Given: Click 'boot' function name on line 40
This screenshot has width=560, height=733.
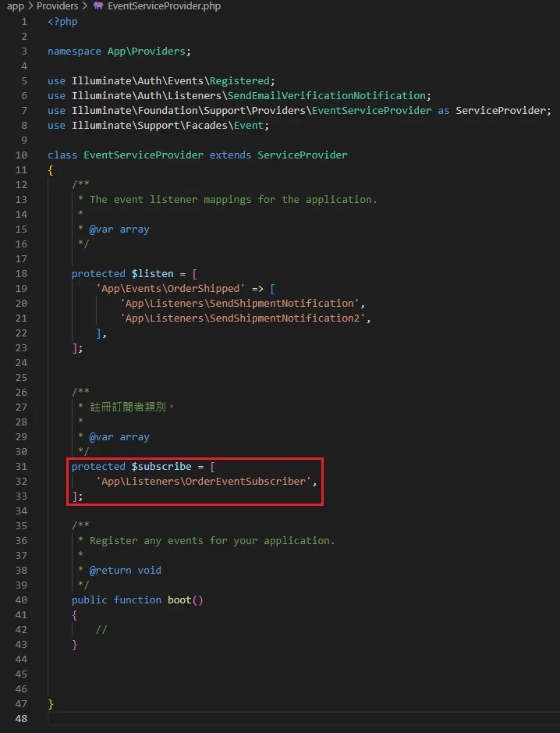Looking at the screenshot, I should (x=179, y=600).
